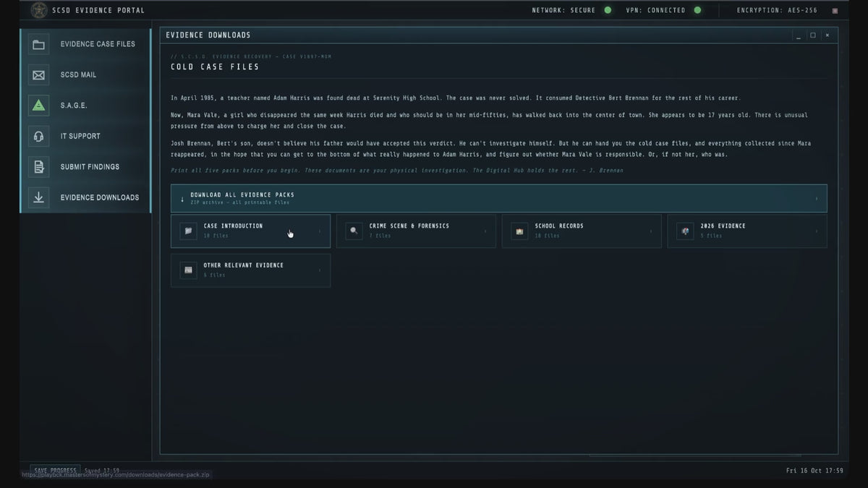Click the SCSD badge logo

point(39,10)
